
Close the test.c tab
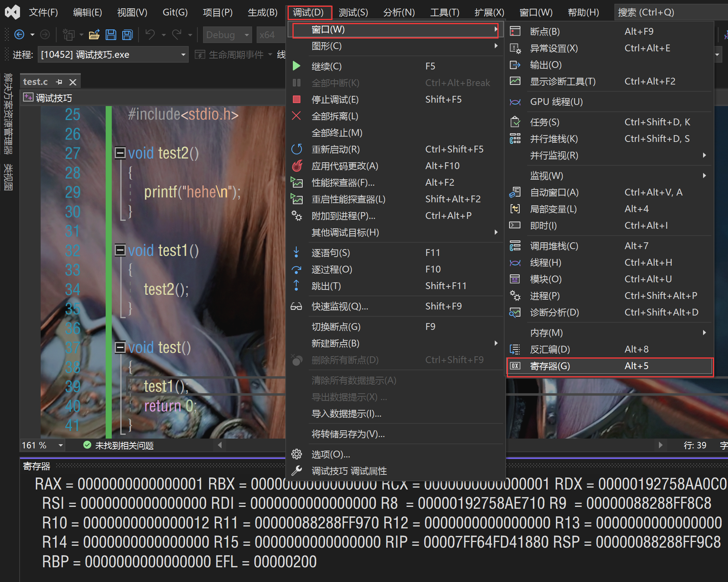[73, 82]
